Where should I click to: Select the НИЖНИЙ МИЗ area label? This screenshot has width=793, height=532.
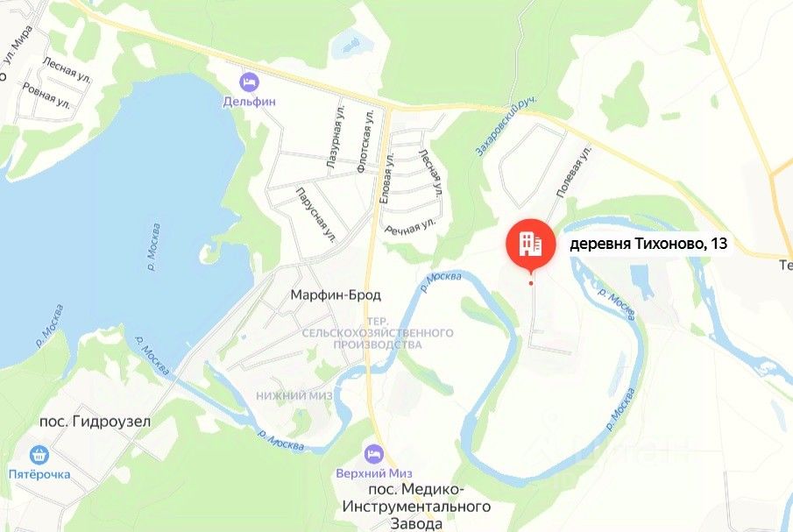pyautogui.click(x=294, y=396)
